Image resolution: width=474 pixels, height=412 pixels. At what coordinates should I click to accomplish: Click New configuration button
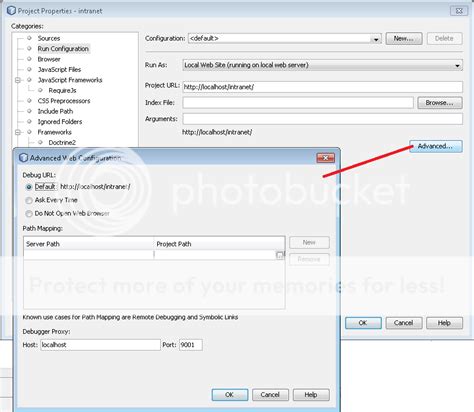pos(404,39)
